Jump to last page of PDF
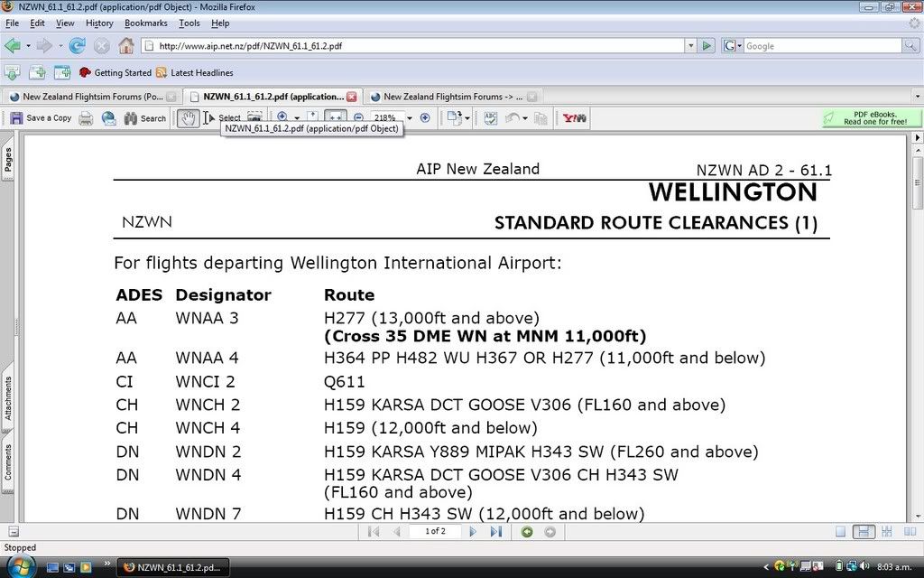 click(x=495, y=532)
